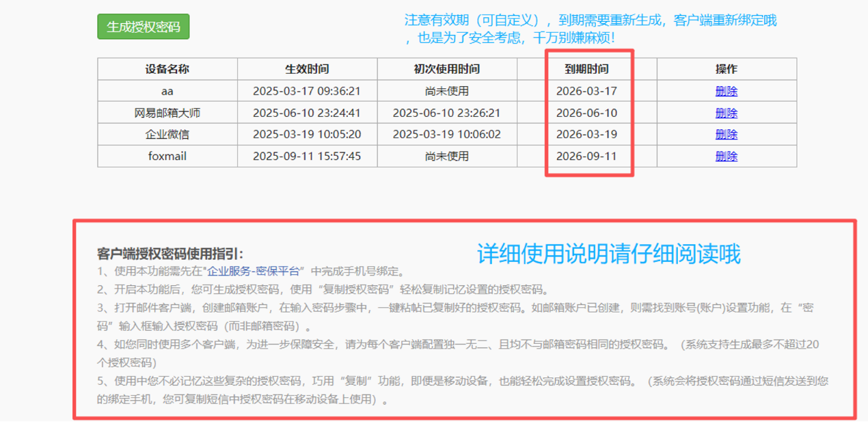Click the 网易邮箱大师 device name cell
The height and width of the screenshot is (428, 868).
tap(167, 113)
